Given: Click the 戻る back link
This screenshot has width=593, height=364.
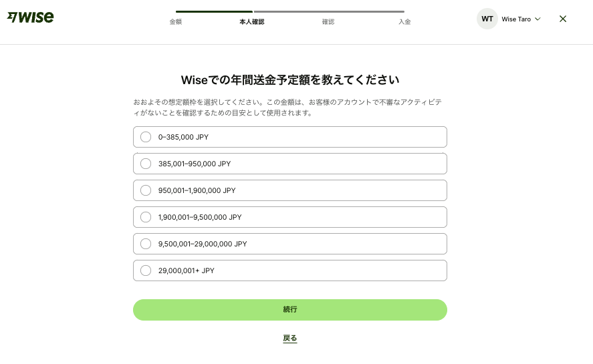Looking at the screenshot, I should (290, 339).
